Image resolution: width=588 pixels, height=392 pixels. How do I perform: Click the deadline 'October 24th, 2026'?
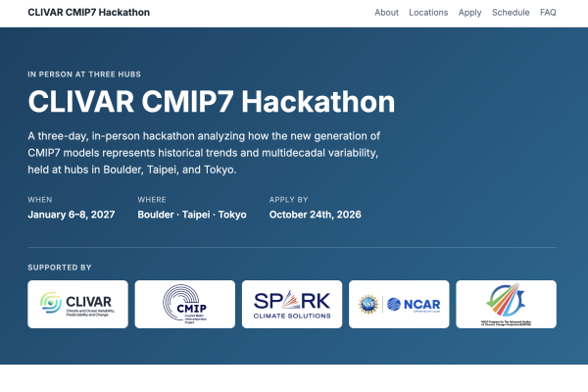(315, 215)
